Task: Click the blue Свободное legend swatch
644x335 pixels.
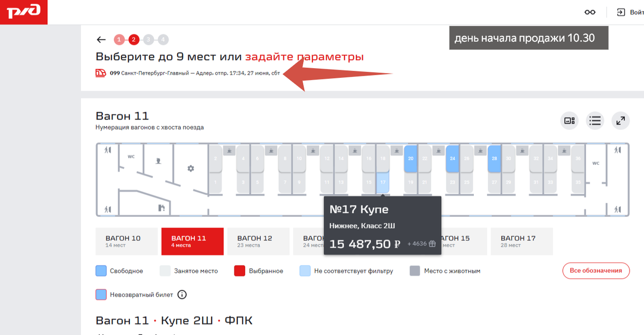Action: point(100,271)
